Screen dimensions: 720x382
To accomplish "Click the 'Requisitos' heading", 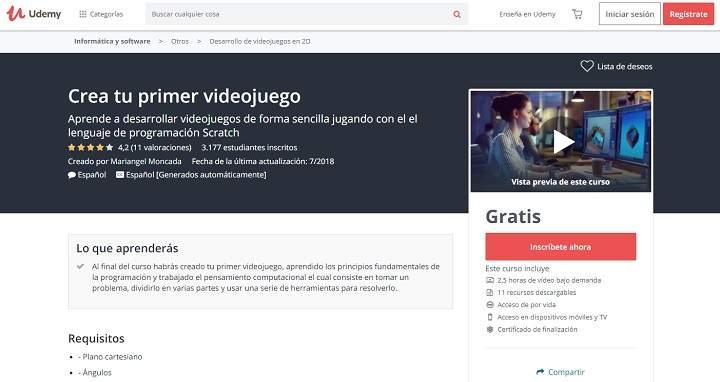I will (x=96, y=338).
